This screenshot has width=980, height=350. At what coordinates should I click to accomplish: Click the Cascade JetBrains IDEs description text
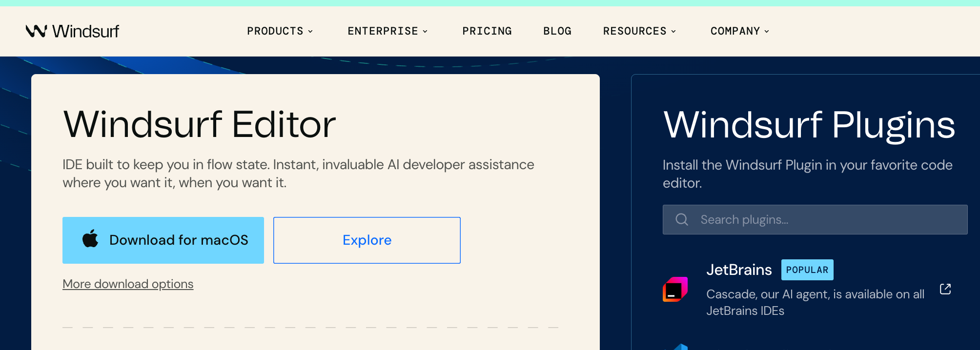[815, 302]
